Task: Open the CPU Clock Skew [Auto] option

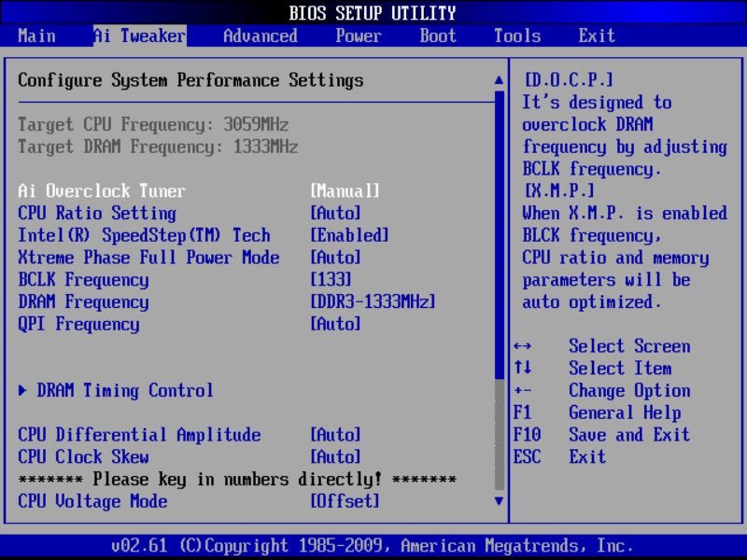Action: coord(335,456)
